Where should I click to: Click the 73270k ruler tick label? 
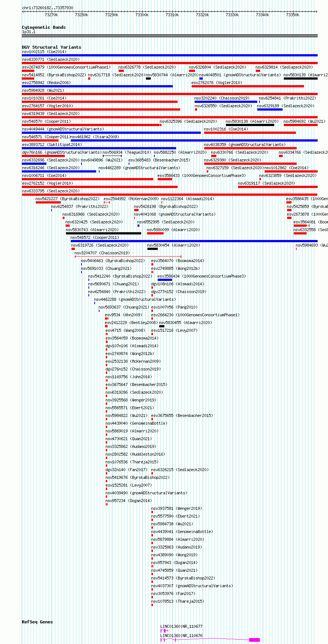51,15
